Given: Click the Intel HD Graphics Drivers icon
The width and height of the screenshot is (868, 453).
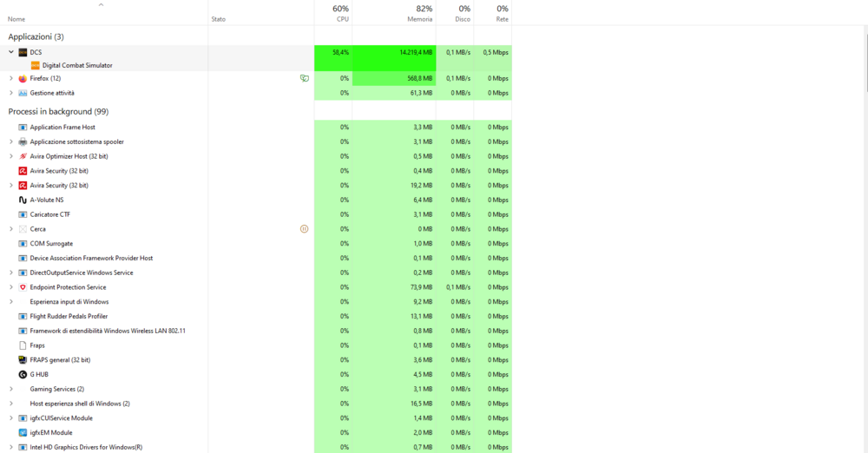Looking at the screenshot, I should coord(23,448).
